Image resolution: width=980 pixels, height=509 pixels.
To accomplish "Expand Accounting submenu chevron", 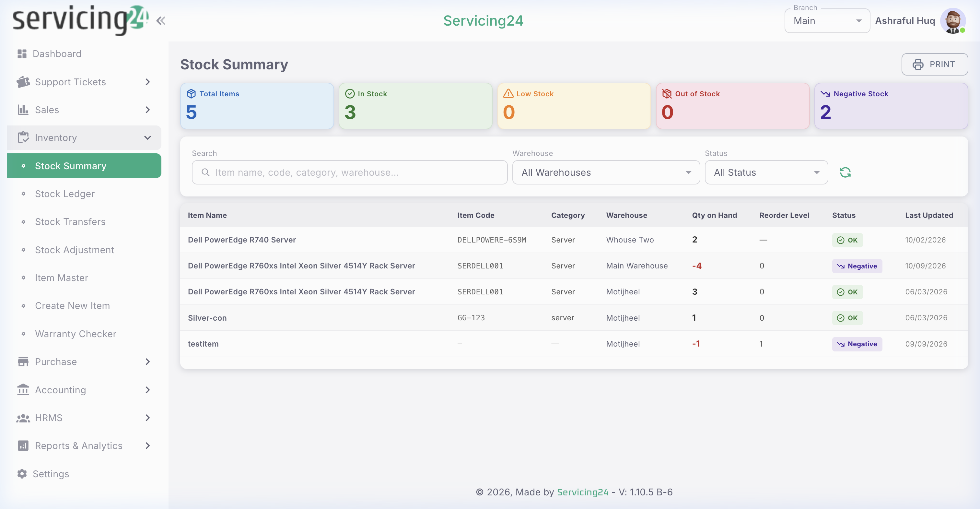I will coord(147,389).
